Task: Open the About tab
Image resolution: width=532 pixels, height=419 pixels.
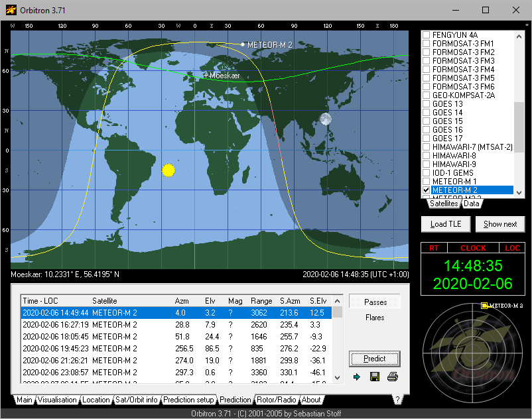Action: coord(311,400)
